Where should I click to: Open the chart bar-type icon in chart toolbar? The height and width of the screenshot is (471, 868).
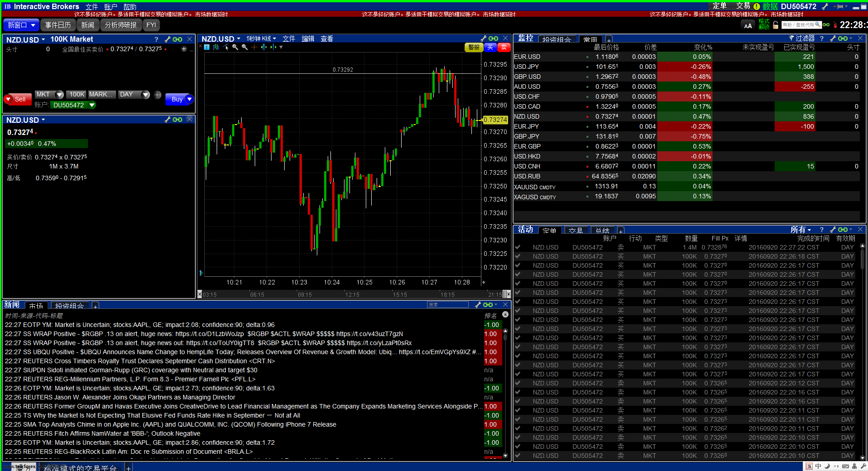tap(216, 47)
